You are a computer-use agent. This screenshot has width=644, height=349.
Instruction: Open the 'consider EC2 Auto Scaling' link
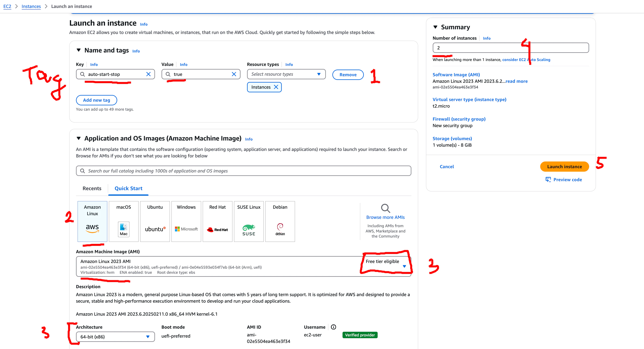[x=526, y=60]
